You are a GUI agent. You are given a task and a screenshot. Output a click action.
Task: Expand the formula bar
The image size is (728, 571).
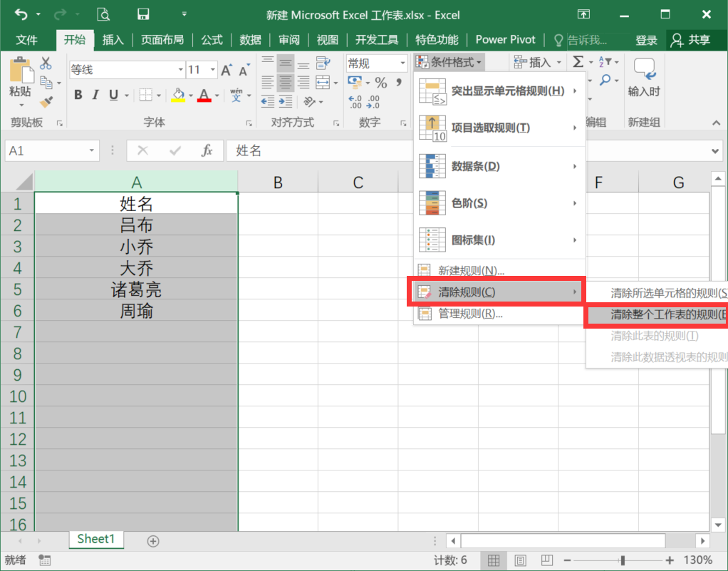point(715,151)
